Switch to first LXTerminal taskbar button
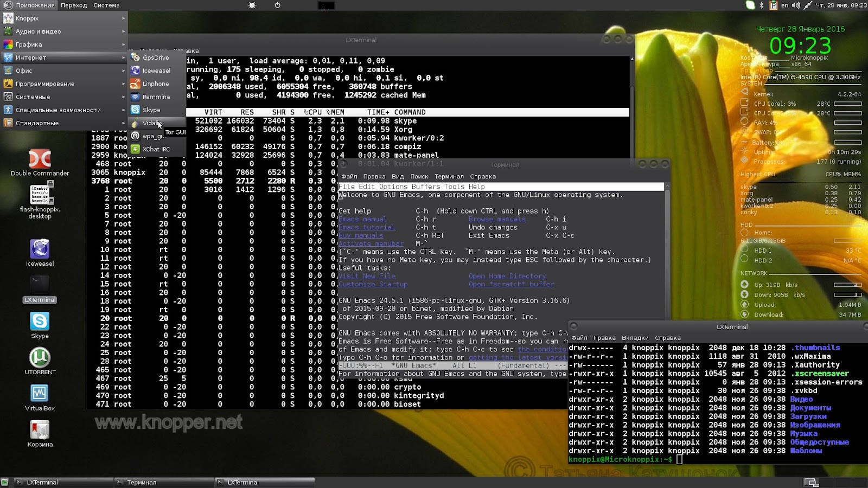The height and width of the screenshot is (488, 868). (x=63, y=482)
